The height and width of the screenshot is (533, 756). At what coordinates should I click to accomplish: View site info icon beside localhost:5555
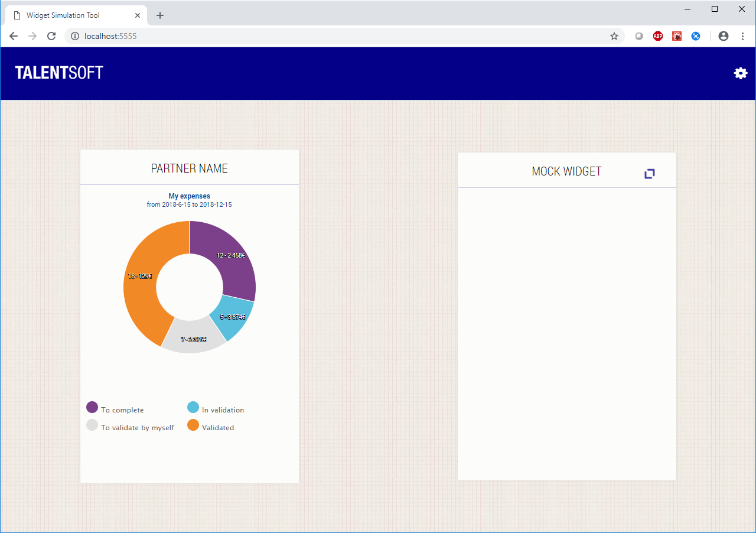coord(74,36)
